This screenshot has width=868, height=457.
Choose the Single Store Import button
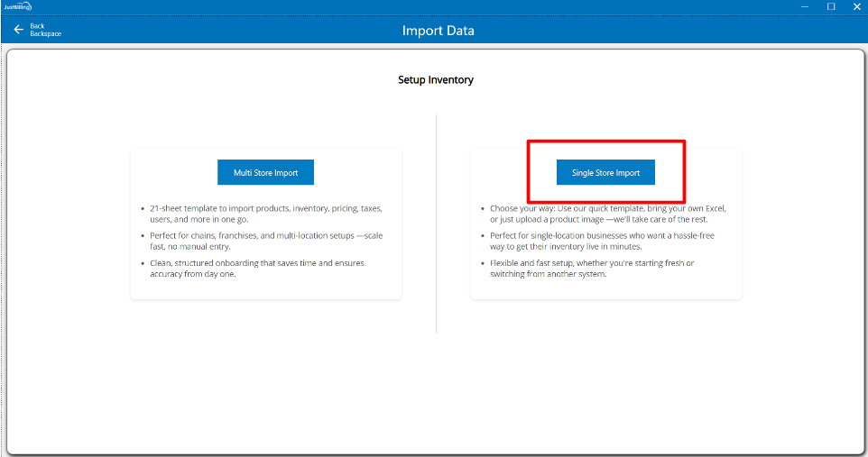tap(605, 172)
